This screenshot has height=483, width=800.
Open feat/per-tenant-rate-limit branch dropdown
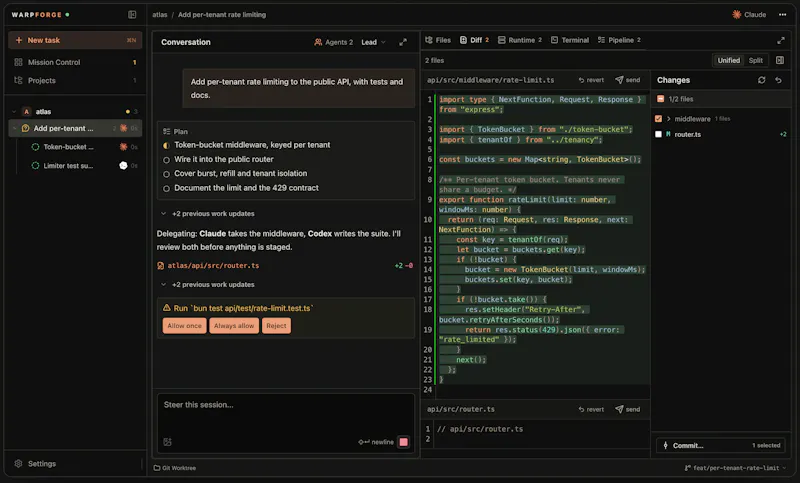tap(735, 468)
